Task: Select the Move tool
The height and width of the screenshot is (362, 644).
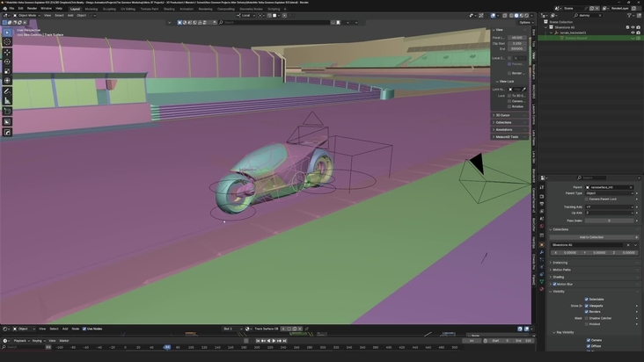Action: [7, 53]
